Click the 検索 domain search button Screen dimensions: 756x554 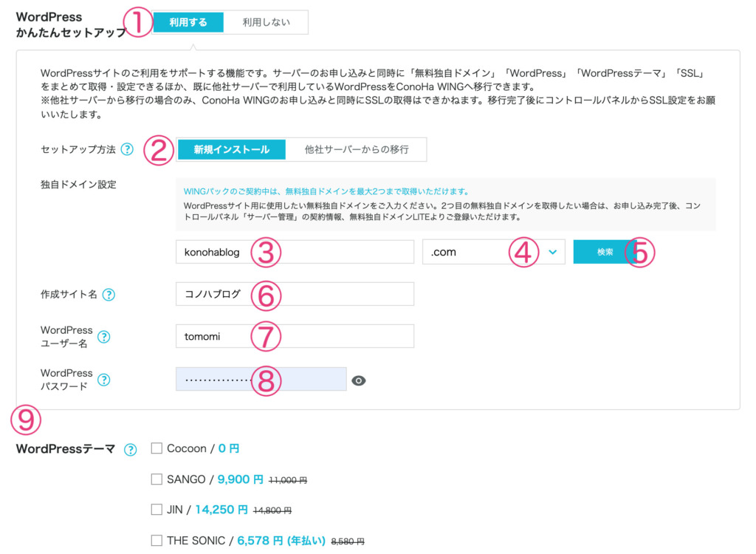point(605,252)
